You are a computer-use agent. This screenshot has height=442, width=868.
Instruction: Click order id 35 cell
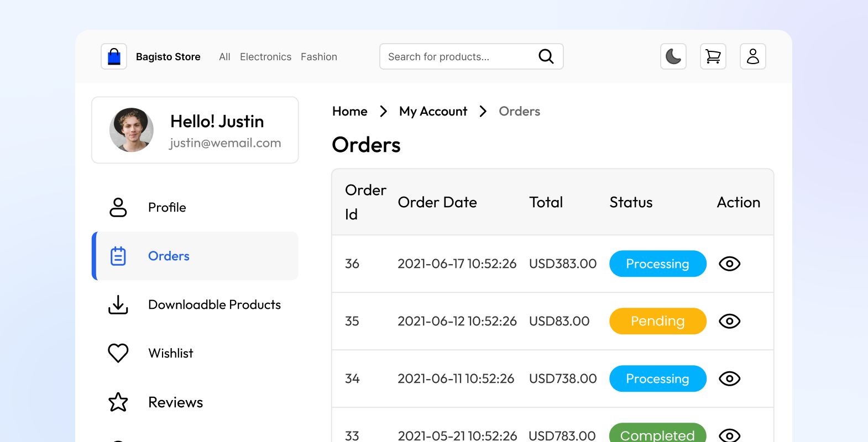pyautogui.click(x=352, y=321)
